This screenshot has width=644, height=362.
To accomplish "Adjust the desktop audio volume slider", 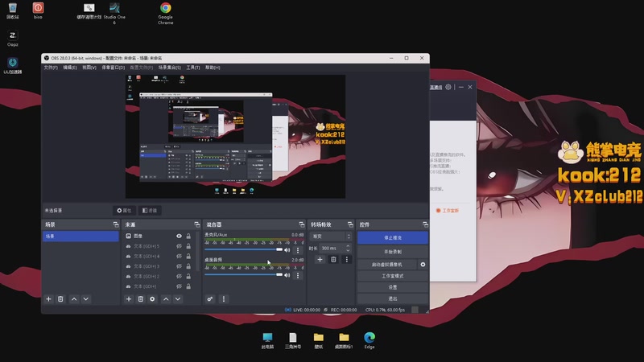I will pos(244,274).
